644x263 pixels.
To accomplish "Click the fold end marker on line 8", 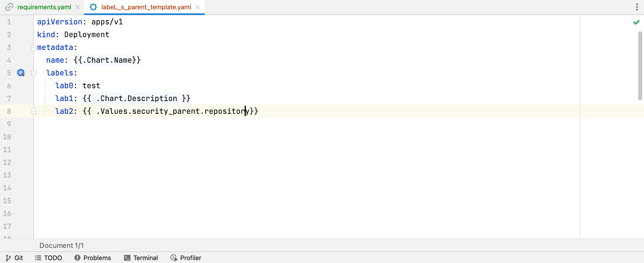I will (x=34, y=111).
